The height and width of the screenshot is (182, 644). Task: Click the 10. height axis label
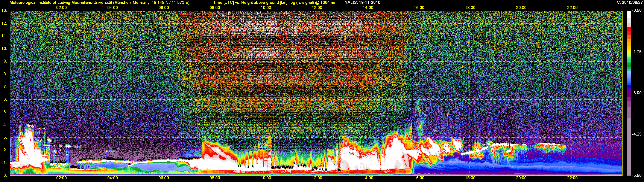point(4,48)
